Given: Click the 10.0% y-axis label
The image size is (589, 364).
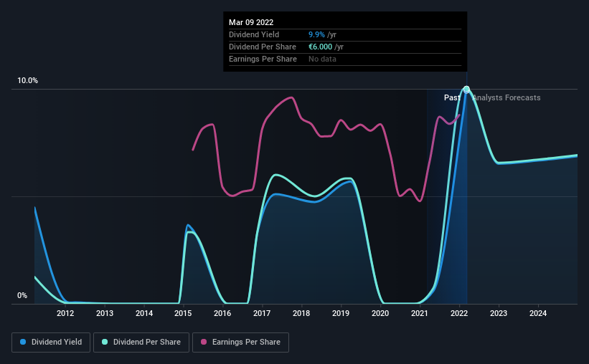Looking at the screenshot, I should pos(27,81).
